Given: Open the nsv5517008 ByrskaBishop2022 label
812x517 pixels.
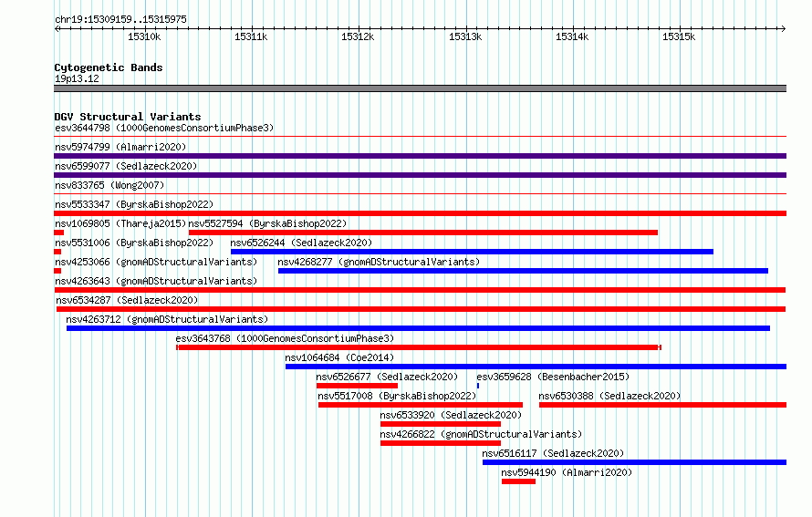Looking at the screenshot, I should point(397,396).
